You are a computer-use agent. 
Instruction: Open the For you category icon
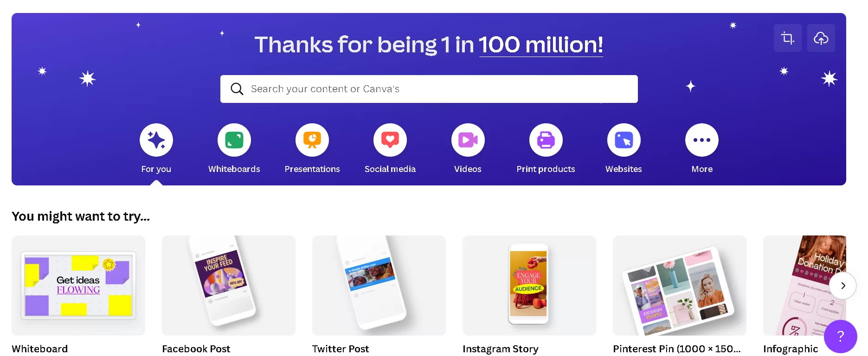(x=156, y=140)
